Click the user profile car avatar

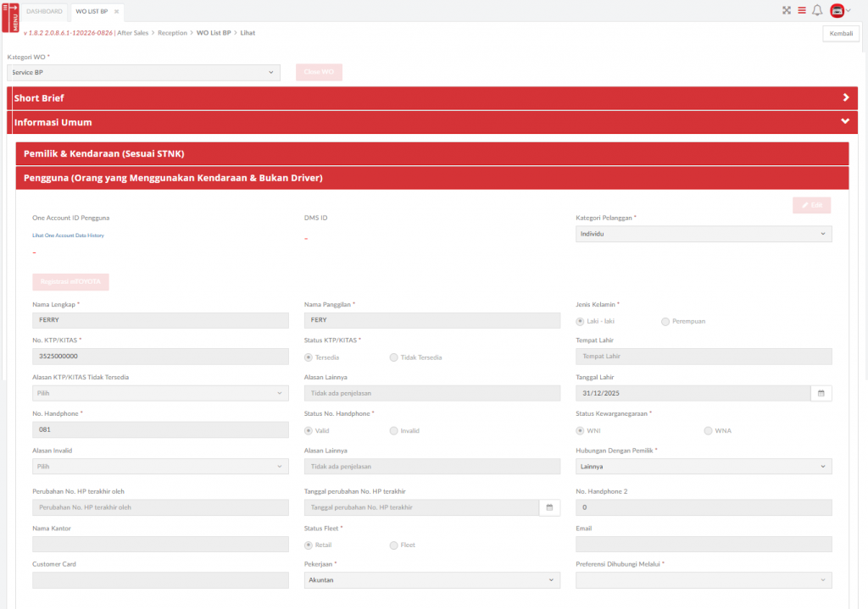coord(837,11)
